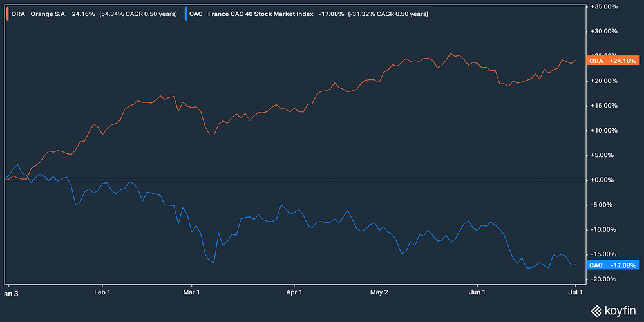Click the -15.00% axis value
The width and height of the screenshot is (644, 322).
[605, 254]
